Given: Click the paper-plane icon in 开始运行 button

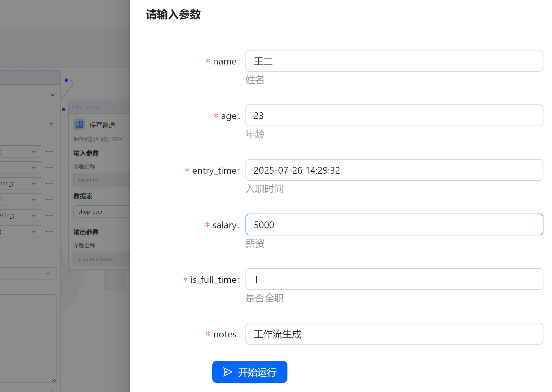Looking at the screenshot, I should point(228,372).
